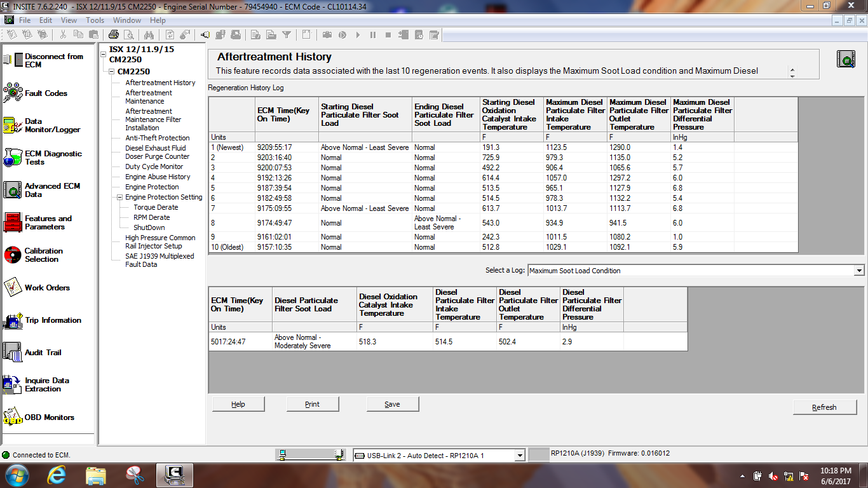Open the Window menu

coord(127,20)
